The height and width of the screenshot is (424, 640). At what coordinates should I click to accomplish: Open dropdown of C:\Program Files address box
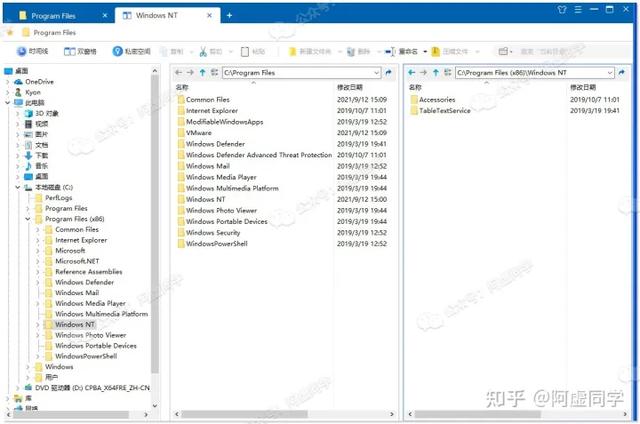(x=376, y=73)
